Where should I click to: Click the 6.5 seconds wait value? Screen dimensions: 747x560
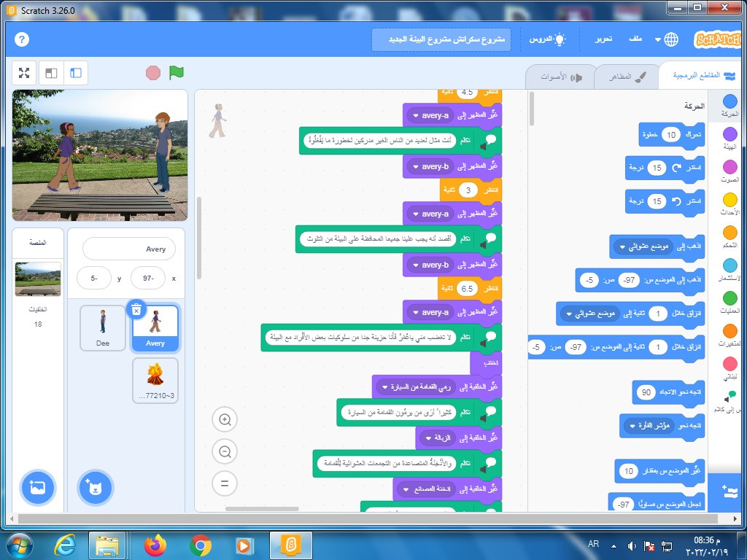click(466, 289)
